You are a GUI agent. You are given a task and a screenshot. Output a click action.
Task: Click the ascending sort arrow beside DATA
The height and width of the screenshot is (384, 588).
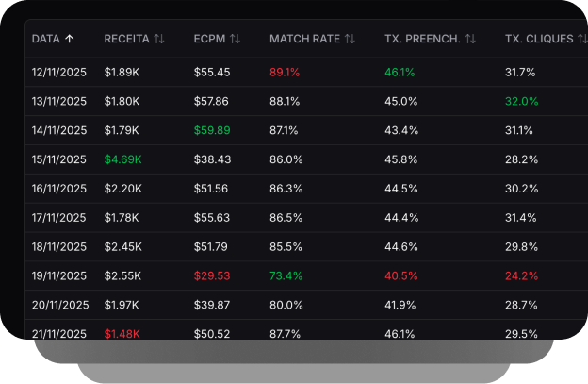coord(69,39)
